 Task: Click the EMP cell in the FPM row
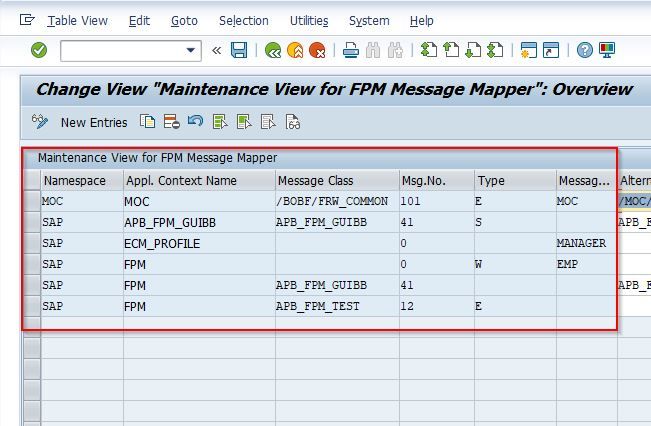(x=587, y=264)
